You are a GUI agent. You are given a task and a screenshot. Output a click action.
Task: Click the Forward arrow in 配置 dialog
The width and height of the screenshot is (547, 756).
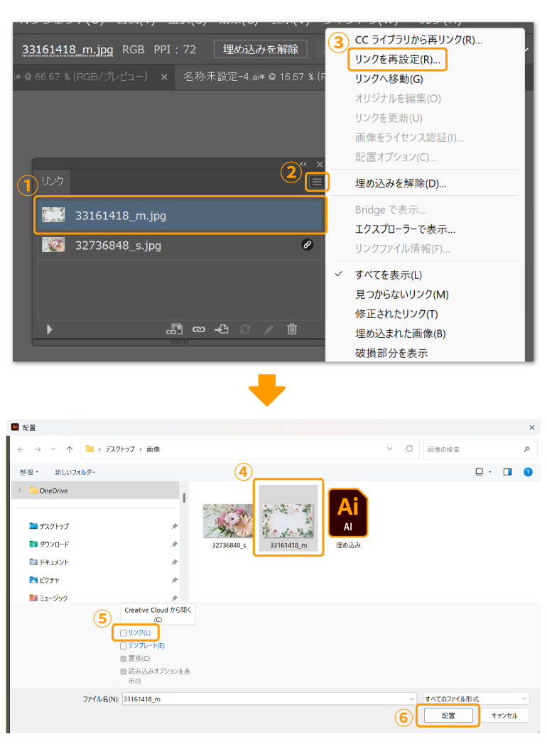coord(38,449)
